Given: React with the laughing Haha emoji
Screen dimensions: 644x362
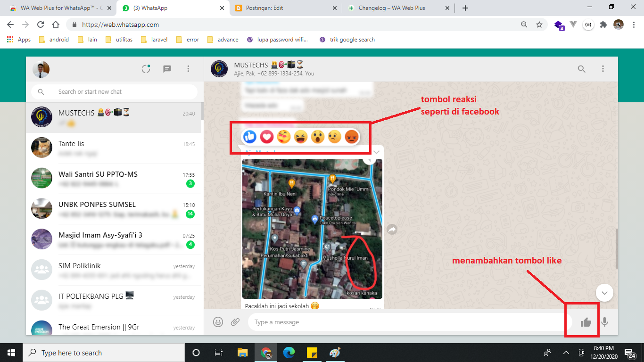Looking at the screenshot, I should (x=301, y=137).
